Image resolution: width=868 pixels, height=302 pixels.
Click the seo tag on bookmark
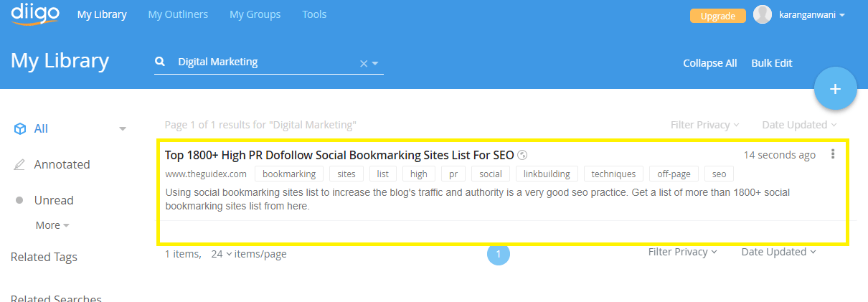(x=719, y=174)
